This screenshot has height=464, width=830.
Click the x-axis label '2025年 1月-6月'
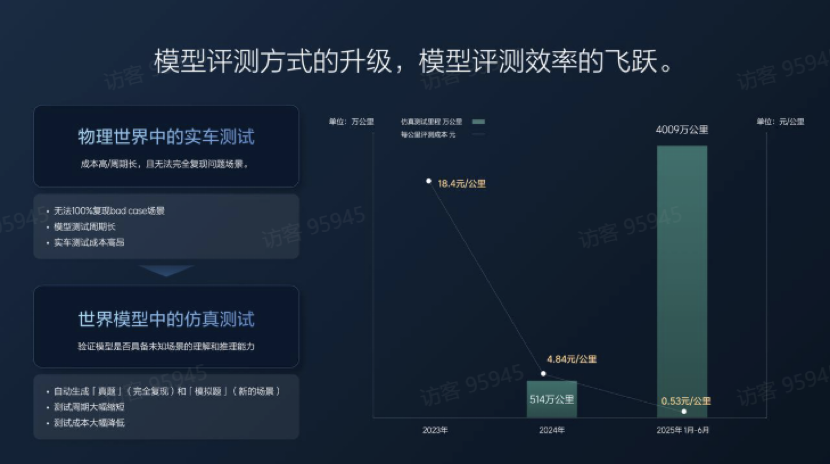point(682,430)
